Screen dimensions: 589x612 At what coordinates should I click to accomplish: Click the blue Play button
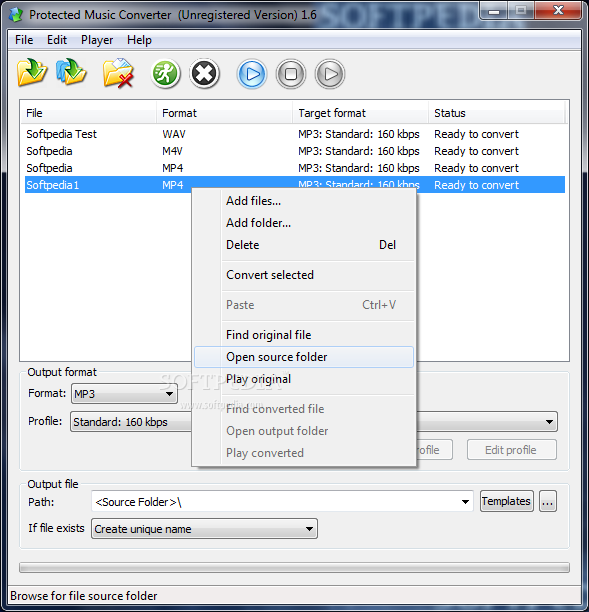coord(252,73)
